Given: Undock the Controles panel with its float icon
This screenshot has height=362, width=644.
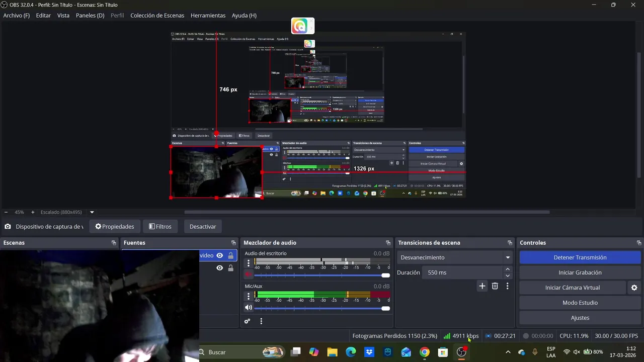Looking at the screenshot, I should click(x=639, y=243).
